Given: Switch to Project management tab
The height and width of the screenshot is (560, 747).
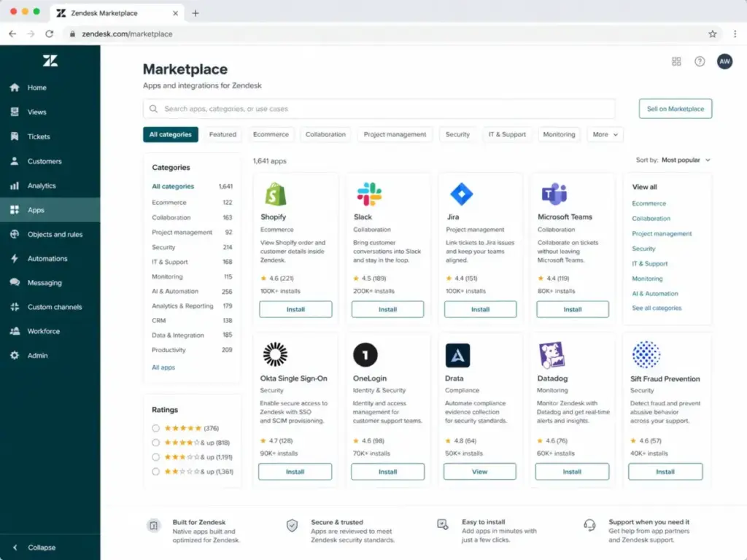Looking at the screenshot, I should click(x=395, y=135).
